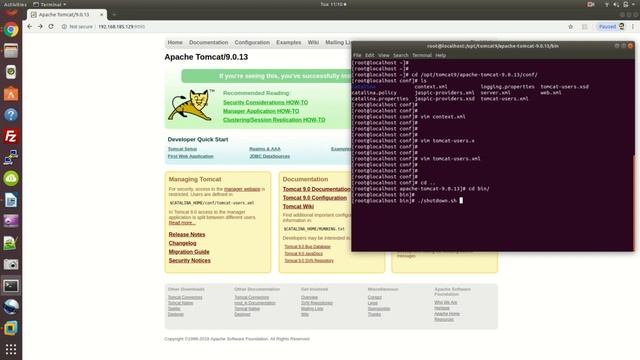The width and height of the screenshot is (640, 360).
Task: Go back in Chrome
Action: (x=29, y=27)
